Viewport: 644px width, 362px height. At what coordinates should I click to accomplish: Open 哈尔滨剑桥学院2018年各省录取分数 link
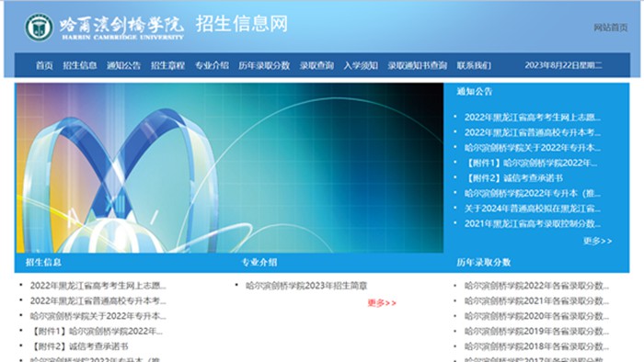coord(536,346)
